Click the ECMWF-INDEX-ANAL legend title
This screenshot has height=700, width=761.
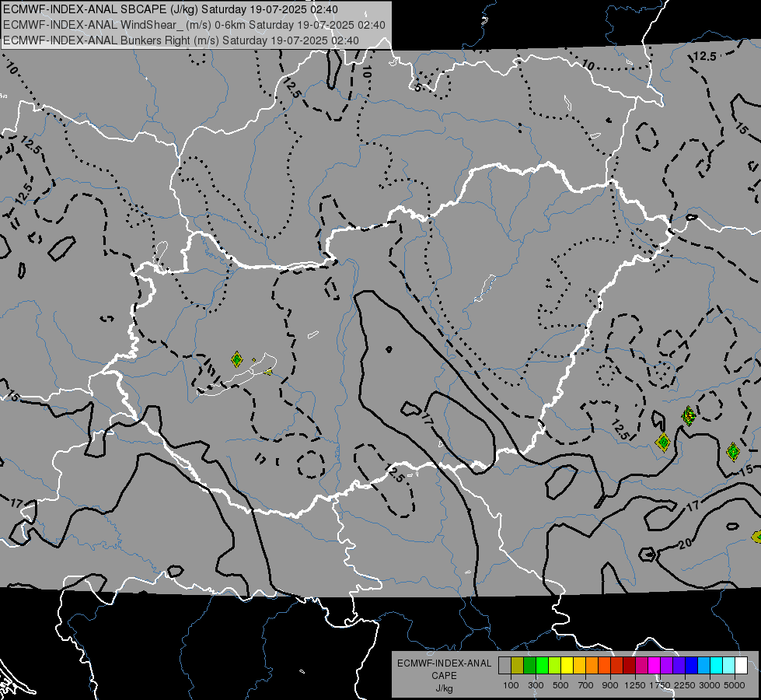coord(444,663)
